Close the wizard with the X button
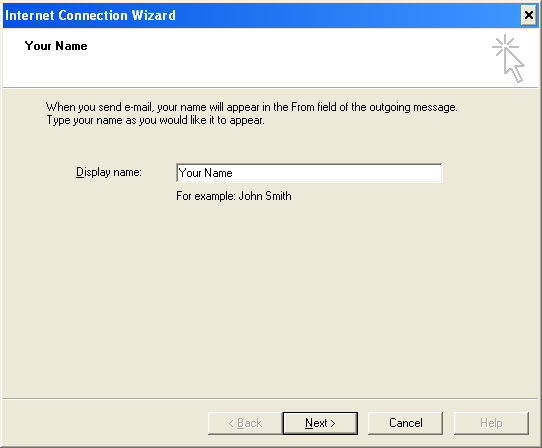Screen dimensions: 542x448 tap(529, 15)
